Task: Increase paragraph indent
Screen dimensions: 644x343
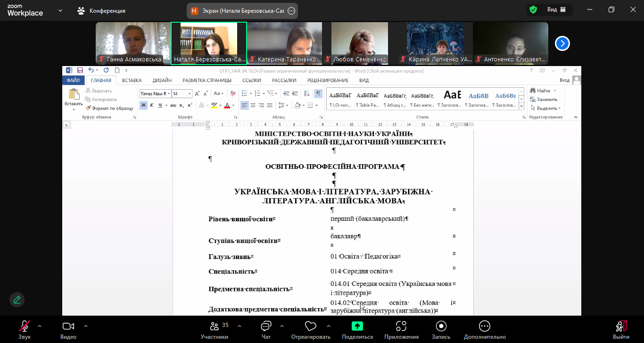Action: click(x=295, y=93)
